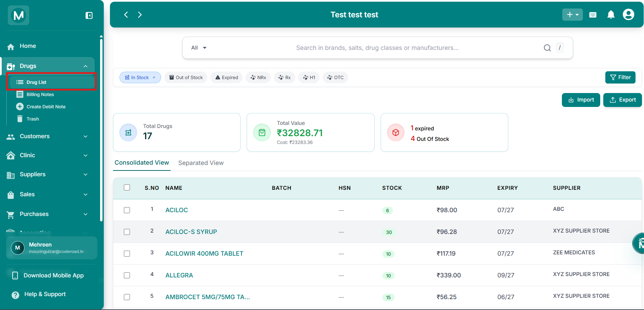The width and height of the screenshot is (644, 310).
Task: Open the plus add-new dropdown
Action: [x=572, y=15]
